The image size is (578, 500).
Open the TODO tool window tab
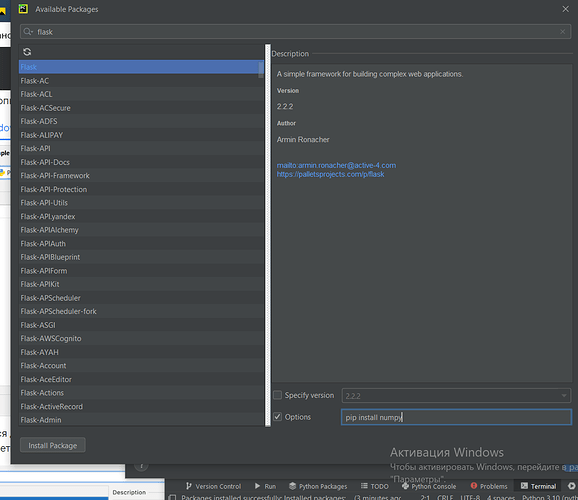pyautogui.click(x=375, y=486)
